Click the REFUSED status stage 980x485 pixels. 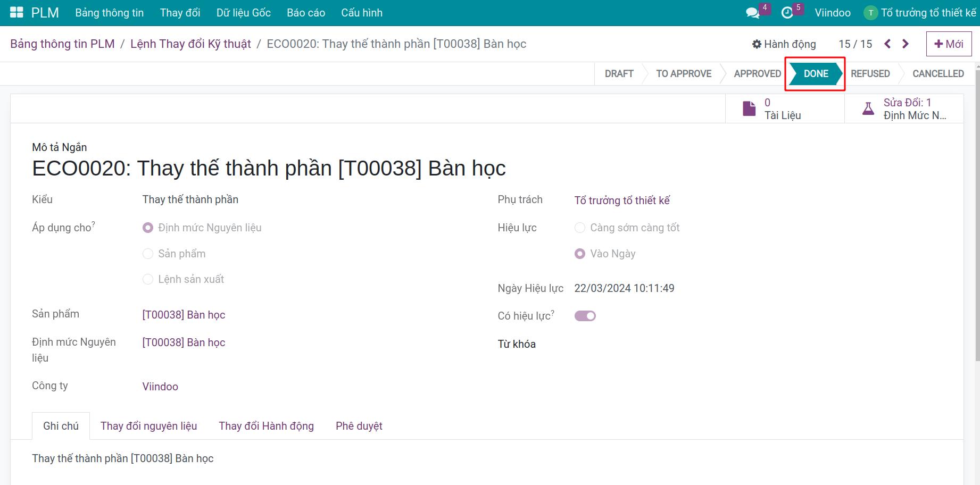870,74
